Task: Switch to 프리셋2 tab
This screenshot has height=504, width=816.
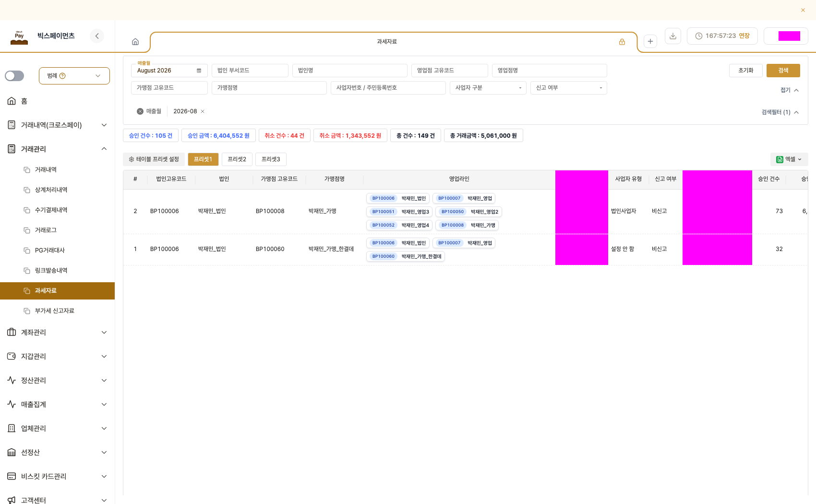Action: [x=237, y=159]
